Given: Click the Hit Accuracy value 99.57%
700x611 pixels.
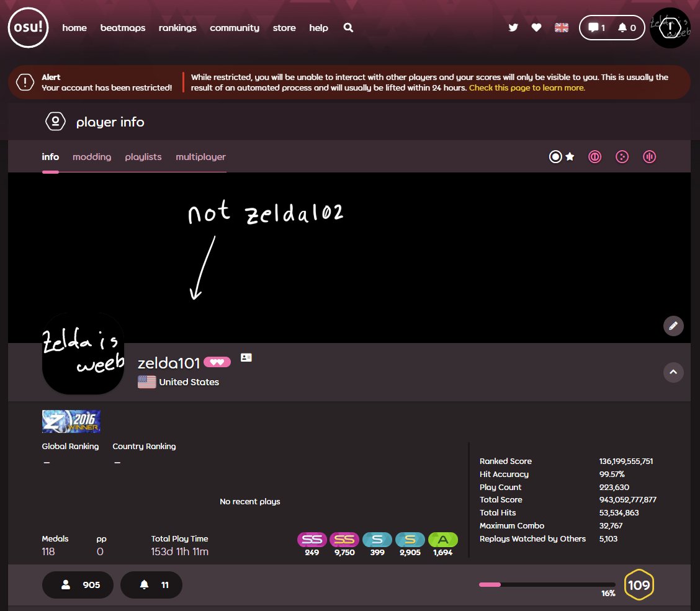Looking at the screenshot, I should (x=612, y=474).
